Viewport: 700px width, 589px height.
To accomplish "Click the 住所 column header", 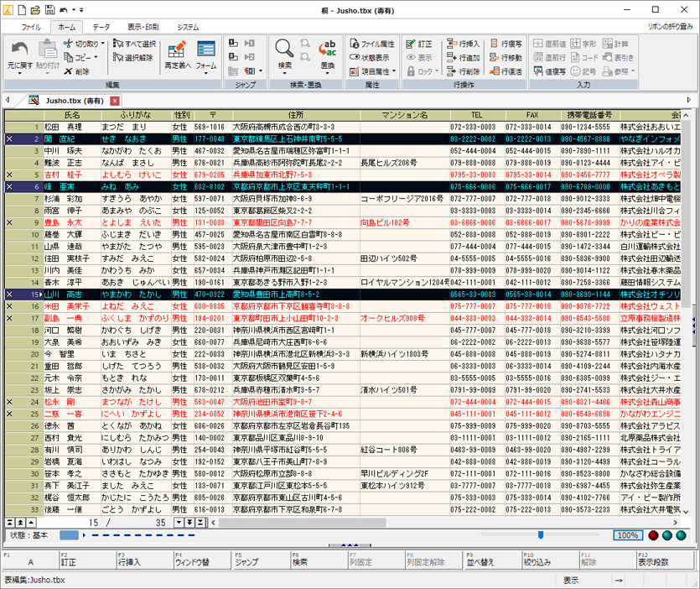I will tap(296, 115).
